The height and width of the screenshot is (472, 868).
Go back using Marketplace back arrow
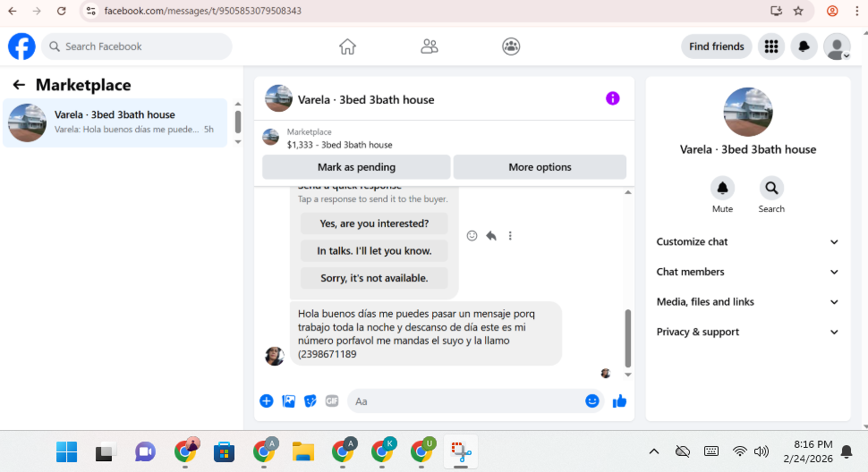click(x=19, y=85)
